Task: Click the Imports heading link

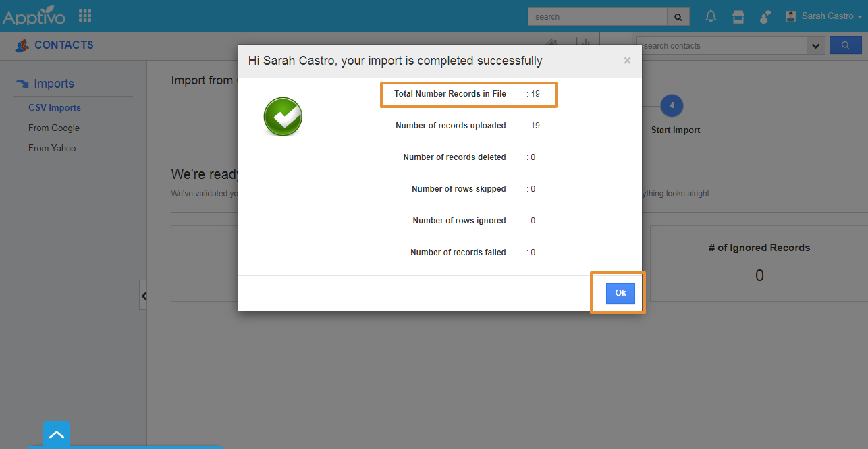Action: (54, 84)
